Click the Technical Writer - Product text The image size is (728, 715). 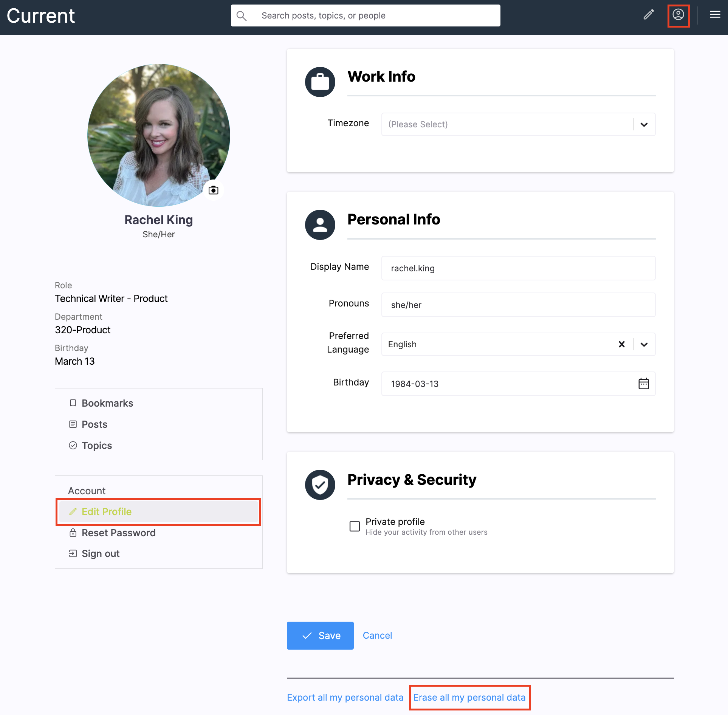click(111, 299)
